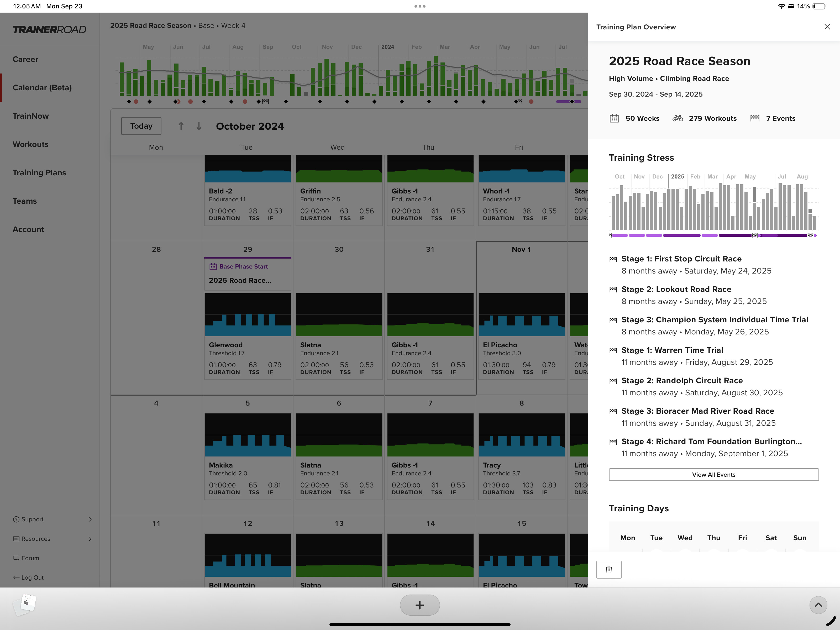Open the screenshot thumbnail preview
Image resolution: width=840 pixels, height=630 pixels.
coord(25,604)
